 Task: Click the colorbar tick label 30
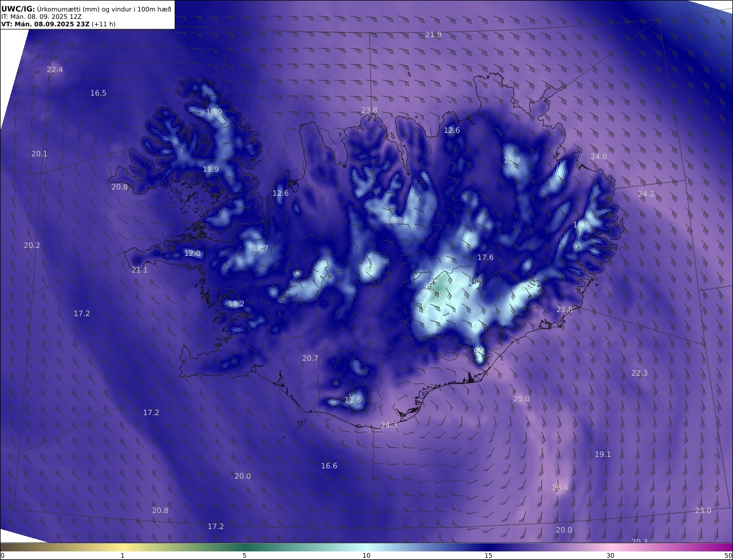click(610, 555)
